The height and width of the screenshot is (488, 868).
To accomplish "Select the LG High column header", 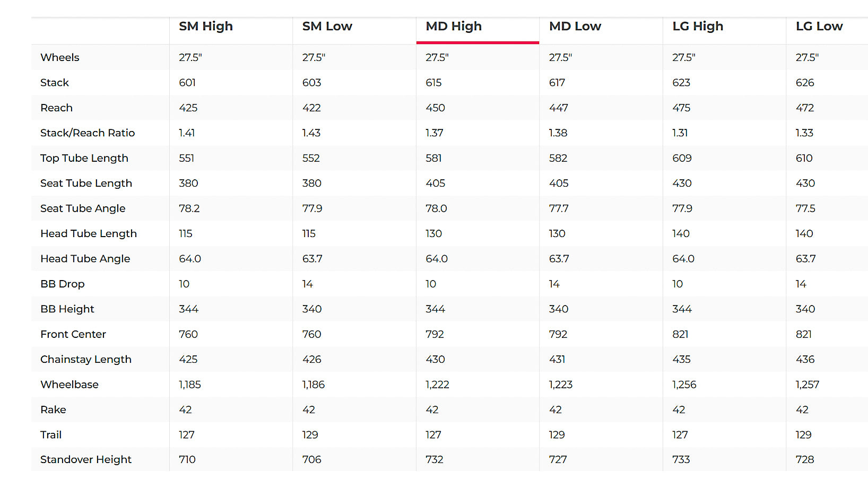I will (x=698, y=27).
